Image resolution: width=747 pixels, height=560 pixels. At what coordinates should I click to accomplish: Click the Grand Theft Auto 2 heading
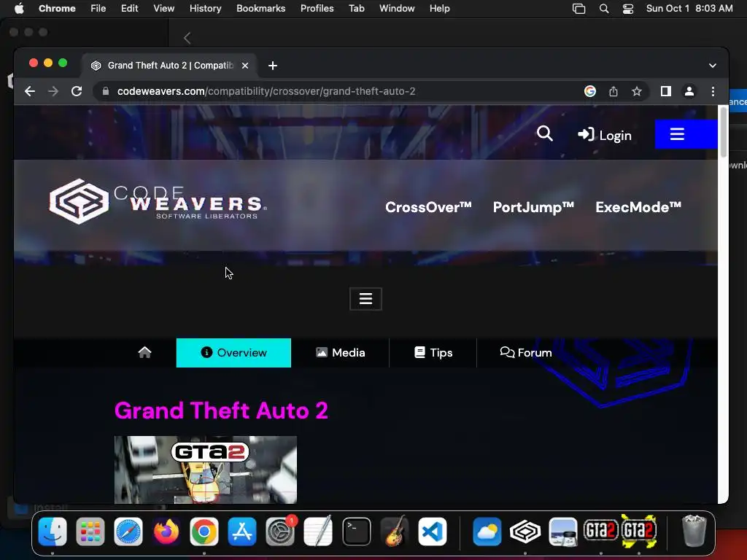[221, 411]
